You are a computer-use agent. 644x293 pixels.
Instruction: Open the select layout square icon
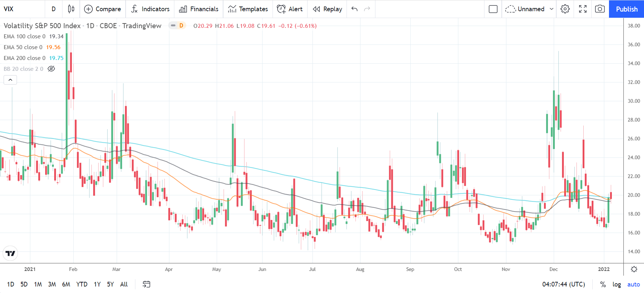(x=493, y=9)
